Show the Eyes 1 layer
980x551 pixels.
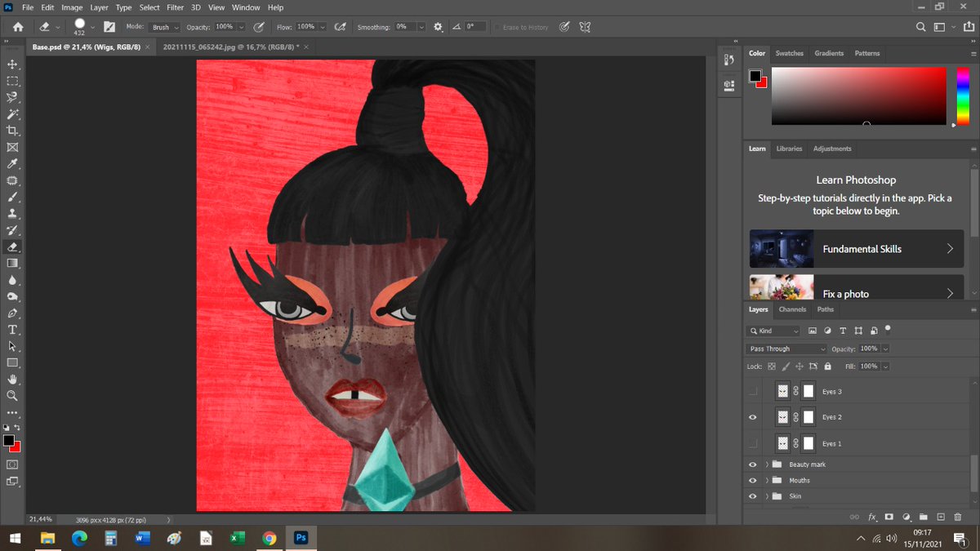[x=753, y=443]
